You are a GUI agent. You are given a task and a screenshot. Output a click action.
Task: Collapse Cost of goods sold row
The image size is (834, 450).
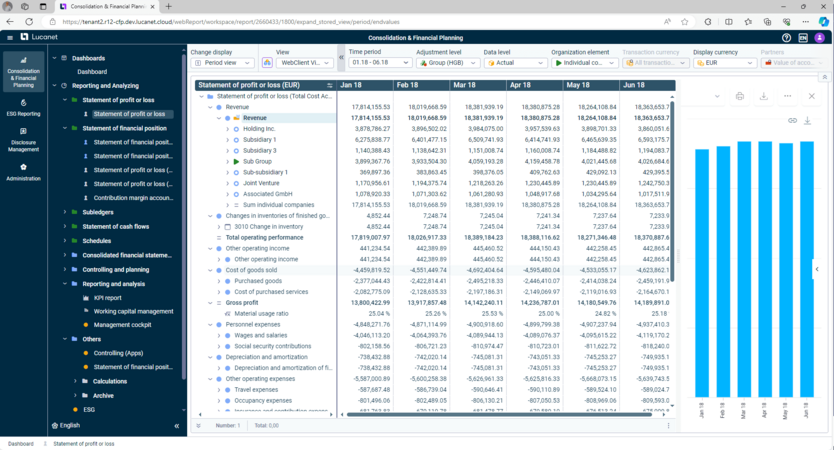tap(210, 270)
